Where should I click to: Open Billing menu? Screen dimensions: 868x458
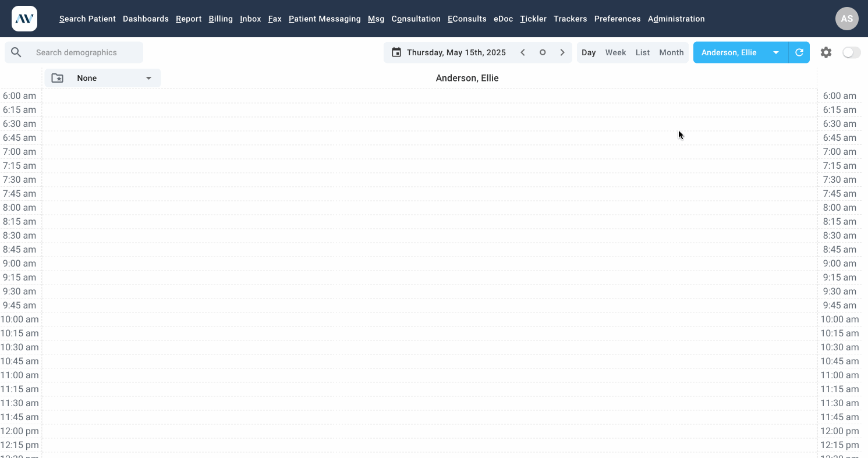(221, 19)
